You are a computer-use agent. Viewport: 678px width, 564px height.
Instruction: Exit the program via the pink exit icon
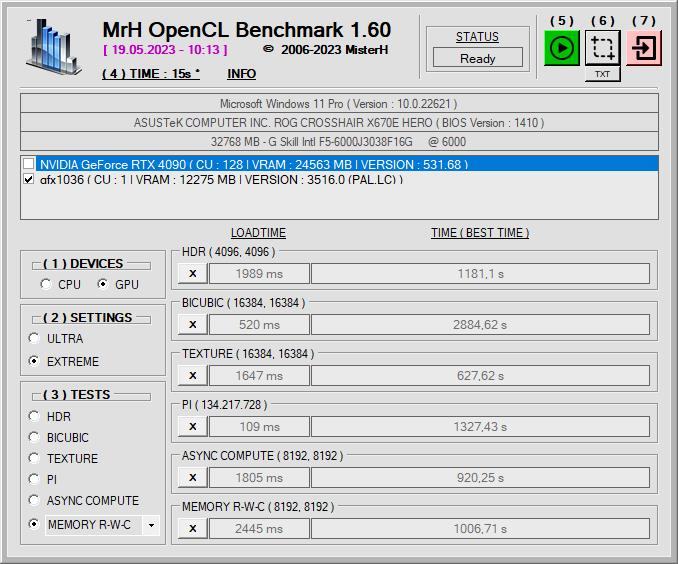(x=644, y=48)
